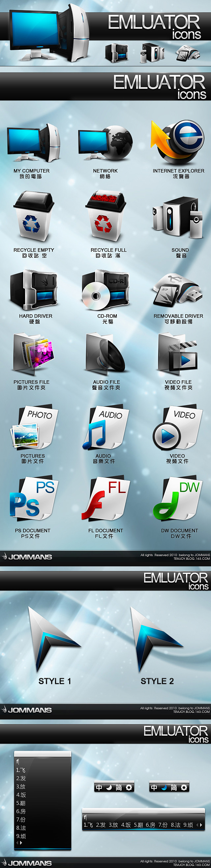
Task: Click the INTERNET EXPLORER label text
Action: pos(178,171)
